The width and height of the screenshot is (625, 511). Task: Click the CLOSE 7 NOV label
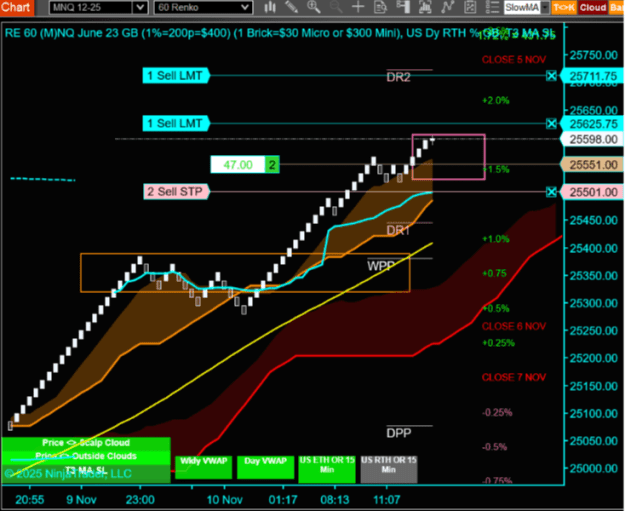point(514,377)
